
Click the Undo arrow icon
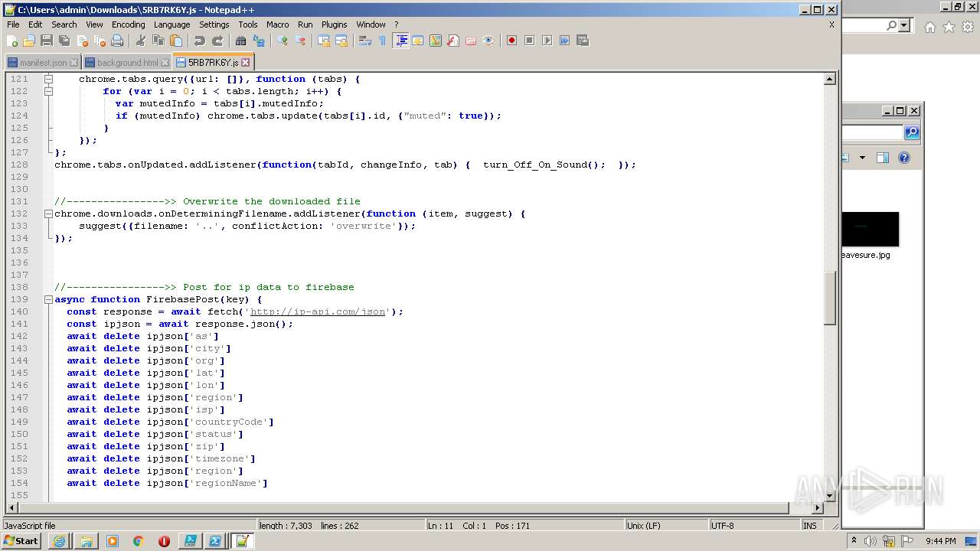tap(200, 41)
